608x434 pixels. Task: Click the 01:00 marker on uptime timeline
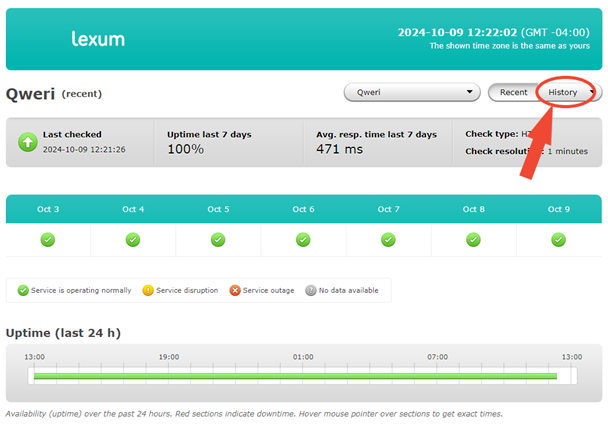coord(303,356)
